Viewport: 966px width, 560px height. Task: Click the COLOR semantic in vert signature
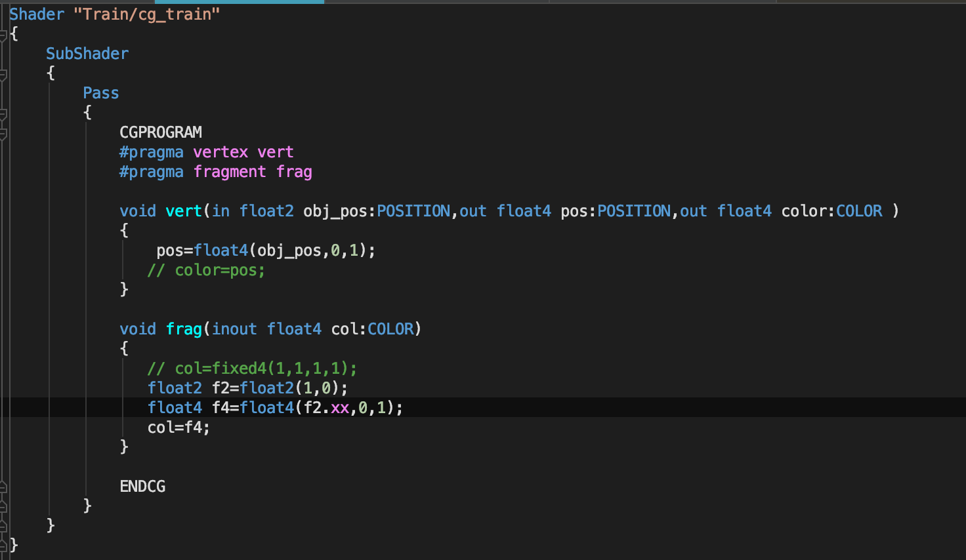[x=859, y=211]
